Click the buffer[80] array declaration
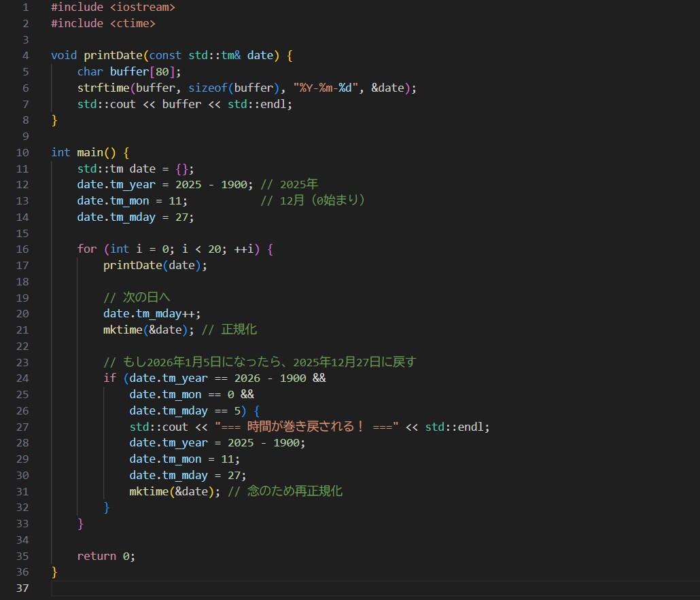The width and height of the screenshot is (700, 600). (143, 71)
